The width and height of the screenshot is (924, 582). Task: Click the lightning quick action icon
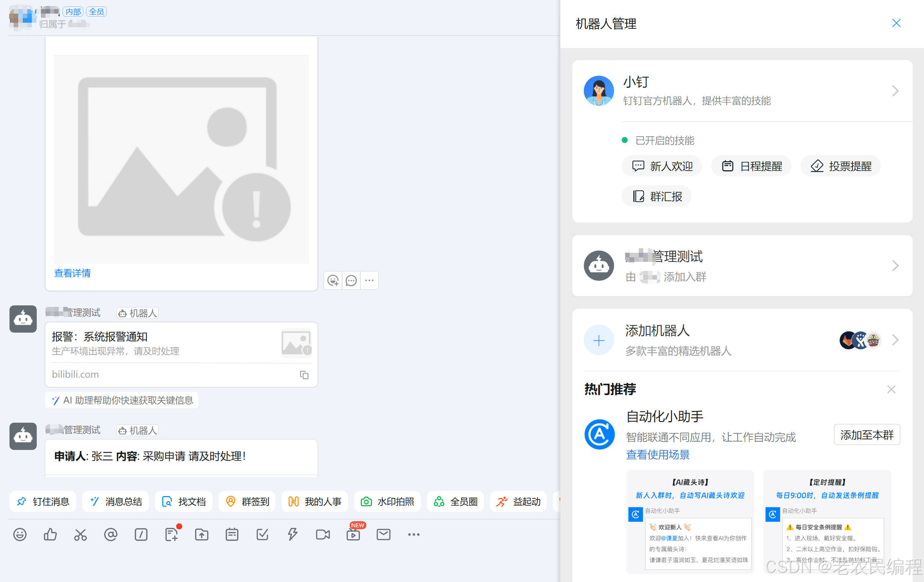point(292,534)
